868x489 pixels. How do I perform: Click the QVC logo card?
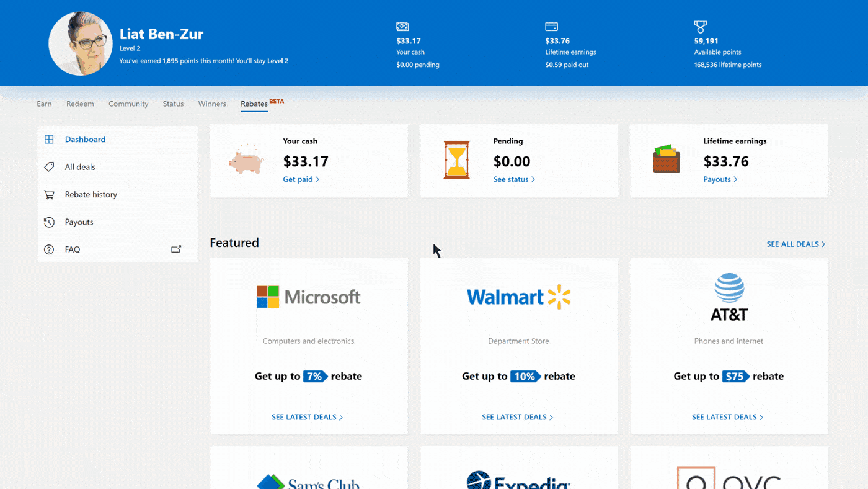click(729, 478)
